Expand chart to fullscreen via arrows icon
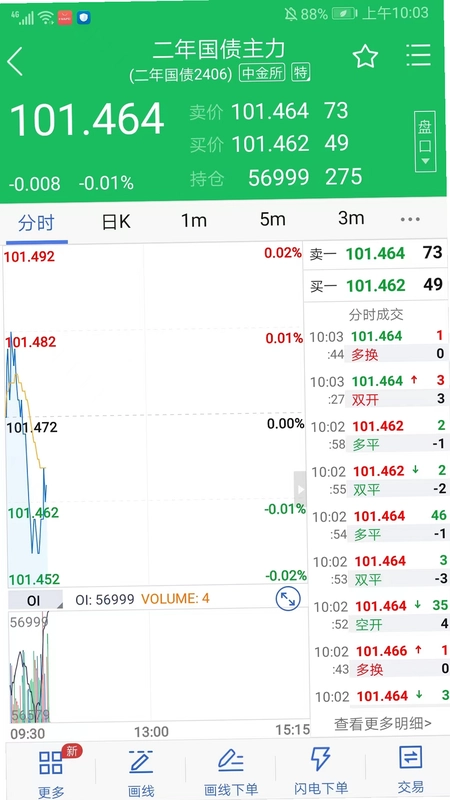 (x=288, y=599)
